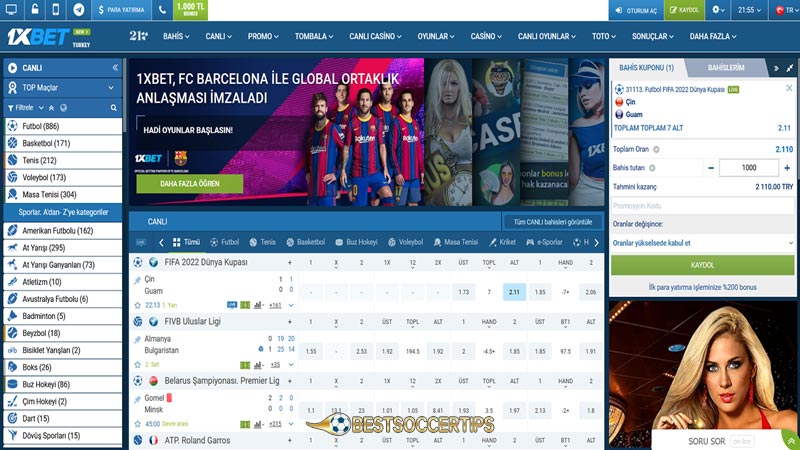Select the e-Sporlar tab
Image resolution: width=800 pixels, height=450 pixels.
pyautogui.click(x=544, y=242)
